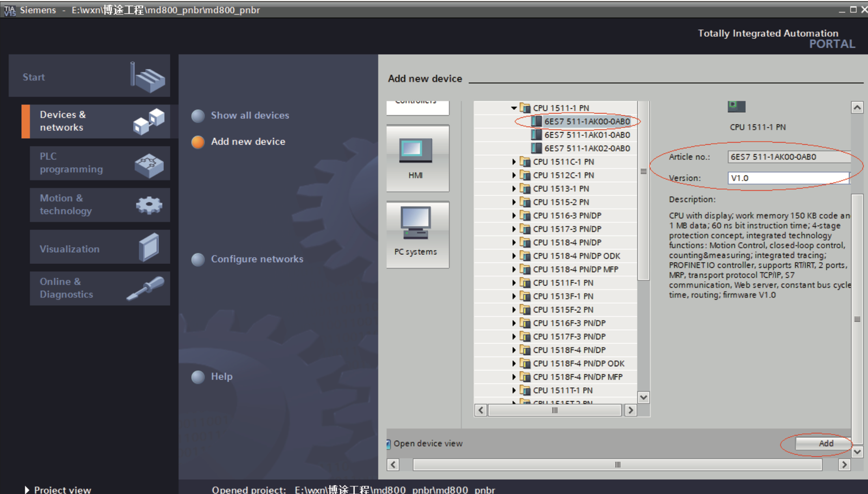Expand the CPU 1518F-4 PN/DP ODK folder
The height and width of the screenshot is (494, 868).
coord(514,363)
